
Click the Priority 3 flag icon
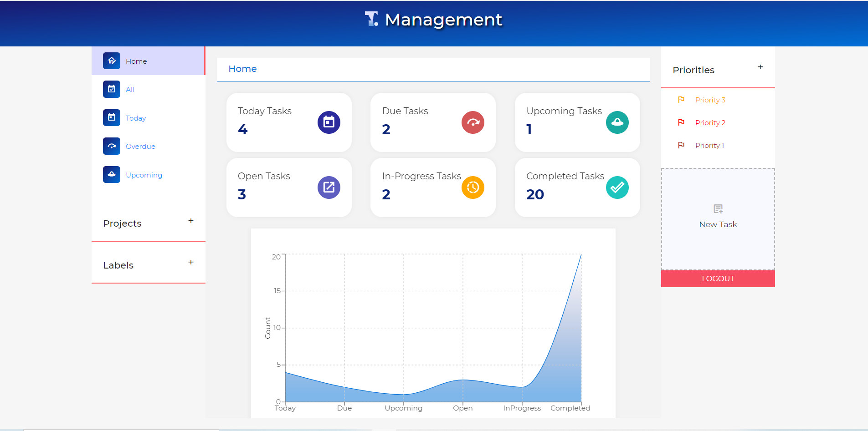coord(682,100)
